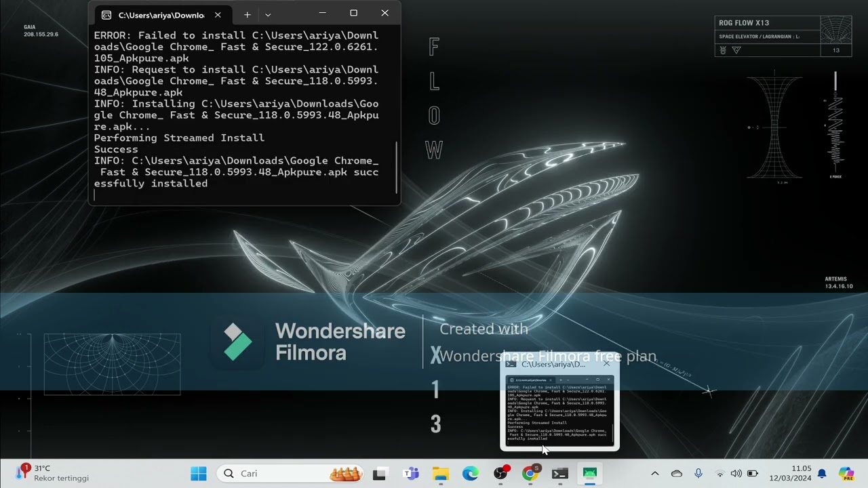Select the C:\Users\ariya\Downloads terminal tab
The height and width of the screenshot is (488, 868).
(161, 15)
